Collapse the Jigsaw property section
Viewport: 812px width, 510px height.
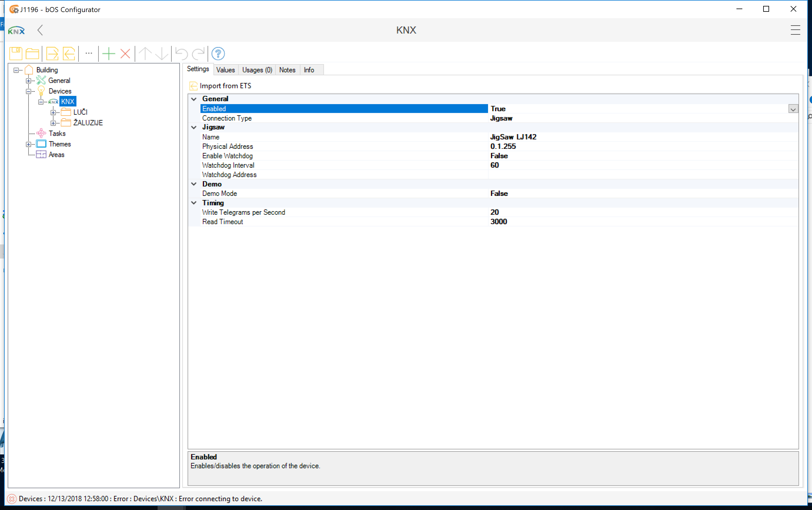coord(194,127)
